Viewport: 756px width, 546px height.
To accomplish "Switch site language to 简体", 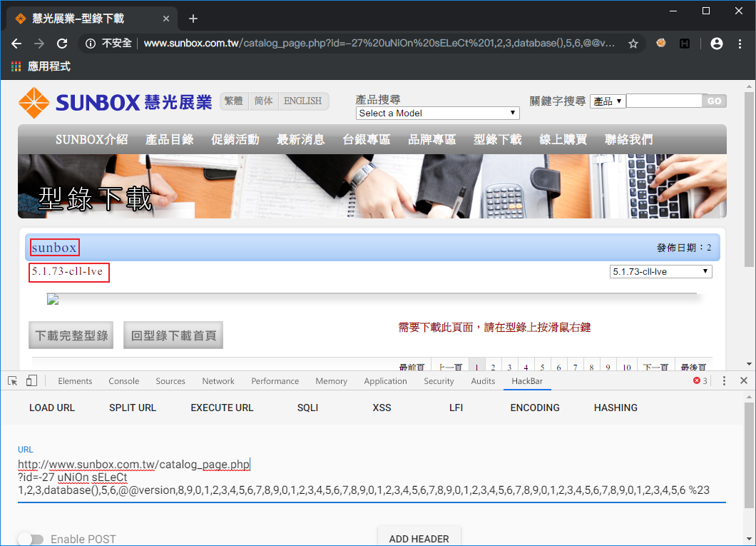I will 263,101.
